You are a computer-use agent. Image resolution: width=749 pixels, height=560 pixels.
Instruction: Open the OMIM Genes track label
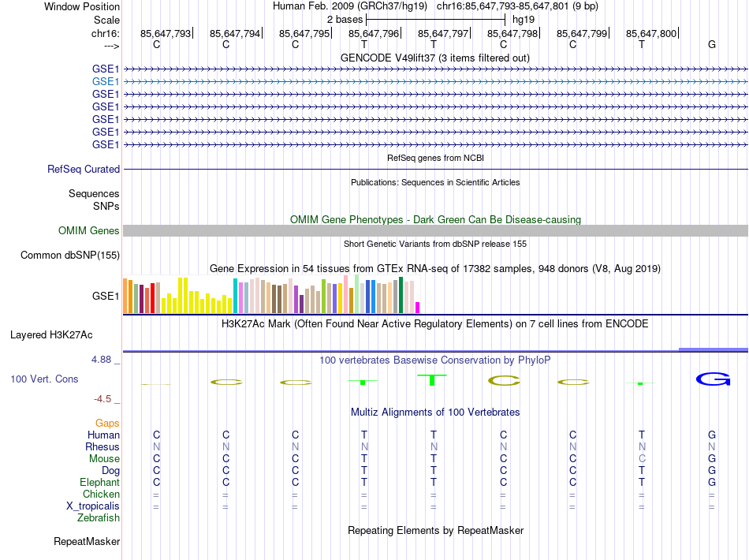(x=89, y=230)
